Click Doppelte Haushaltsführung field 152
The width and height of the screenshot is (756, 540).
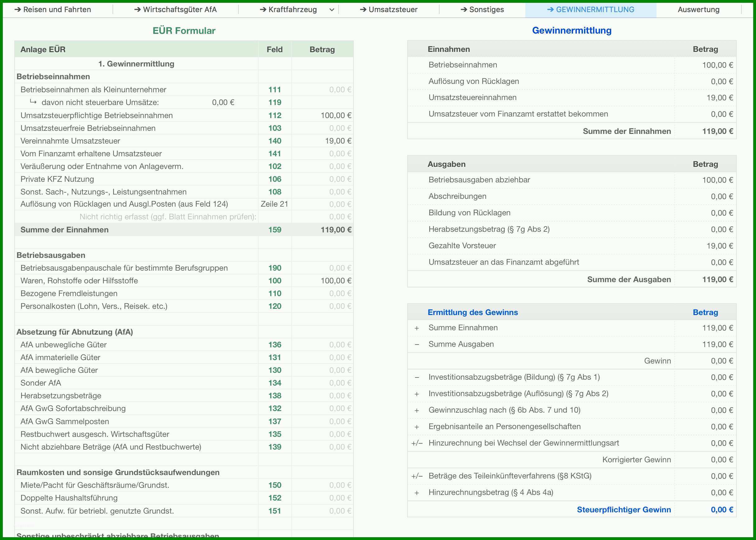tap(275, 498)
